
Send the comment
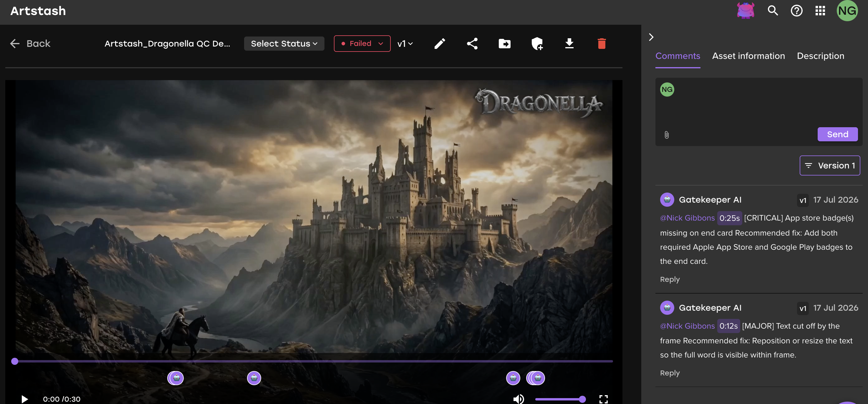tap(838, 134)
